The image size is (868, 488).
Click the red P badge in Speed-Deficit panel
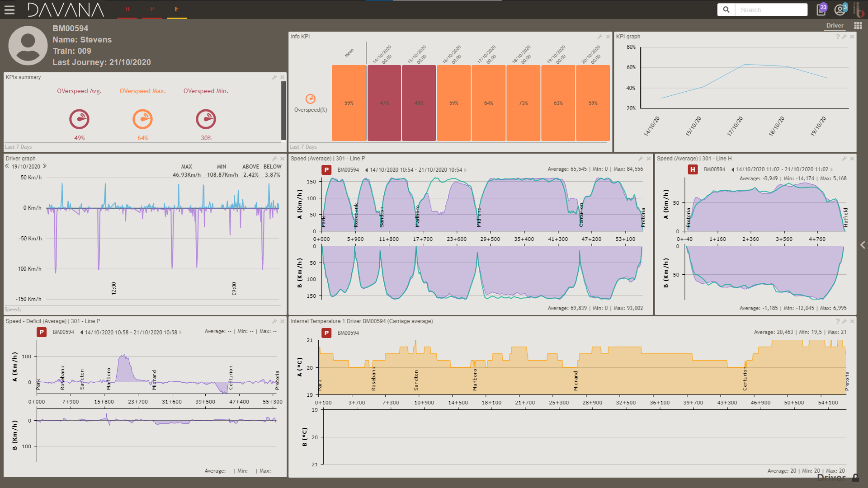(x=42, y=332)
